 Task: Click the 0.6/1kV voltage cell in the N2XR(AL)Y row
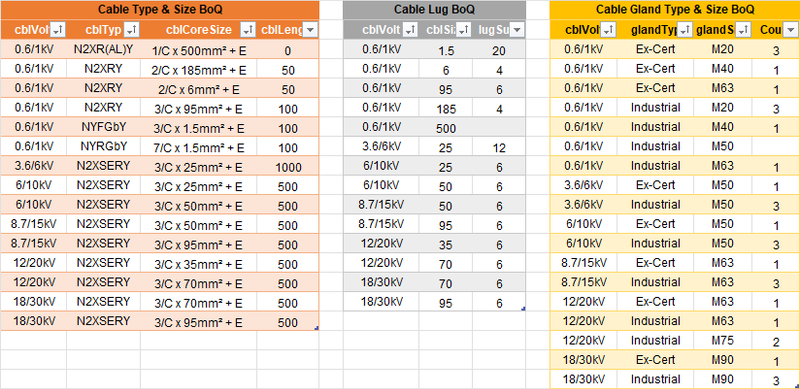(x=34, y=50)
